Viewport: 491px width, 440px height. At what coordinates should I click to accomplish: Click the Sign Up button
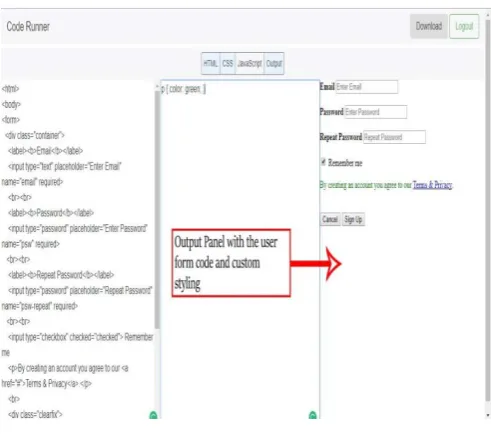point(353,219)
